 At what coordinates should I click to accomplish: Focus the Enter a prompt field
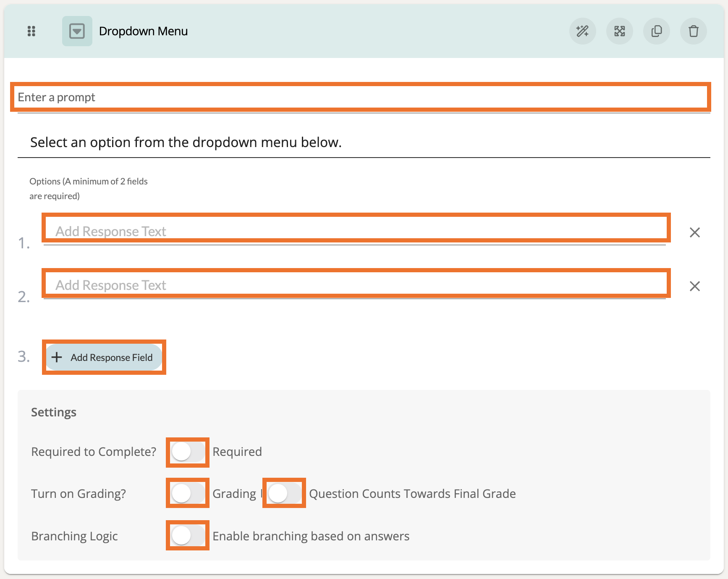360,97
